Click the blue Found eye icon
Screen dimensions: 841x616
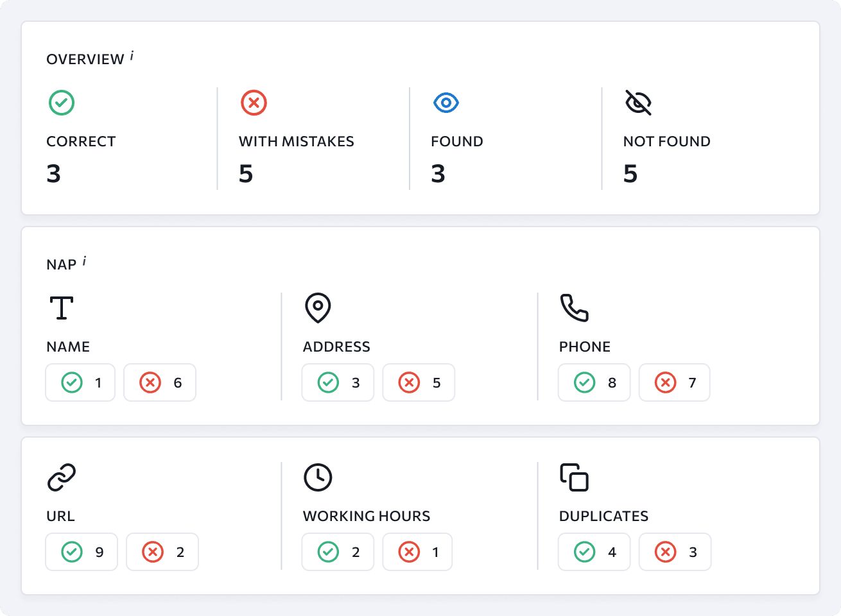[x=446, y=103]
